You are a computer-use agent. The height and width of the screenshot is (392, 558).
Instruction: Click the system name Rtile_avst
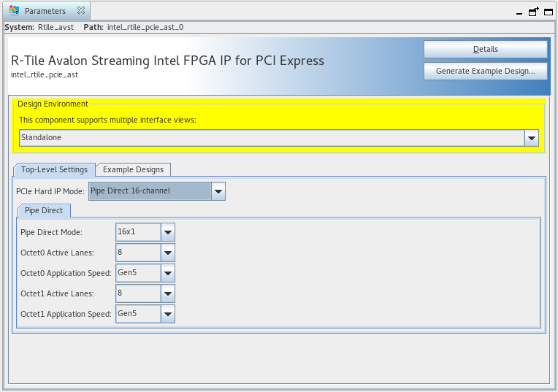tap(56, 27)
